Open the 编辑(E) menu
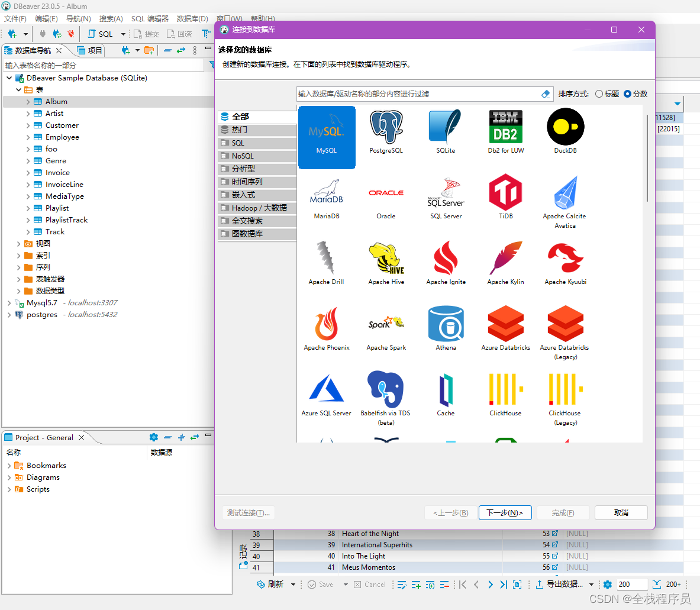Image resolution: width=700 pixels, height=610 pixels. point(46,19)
